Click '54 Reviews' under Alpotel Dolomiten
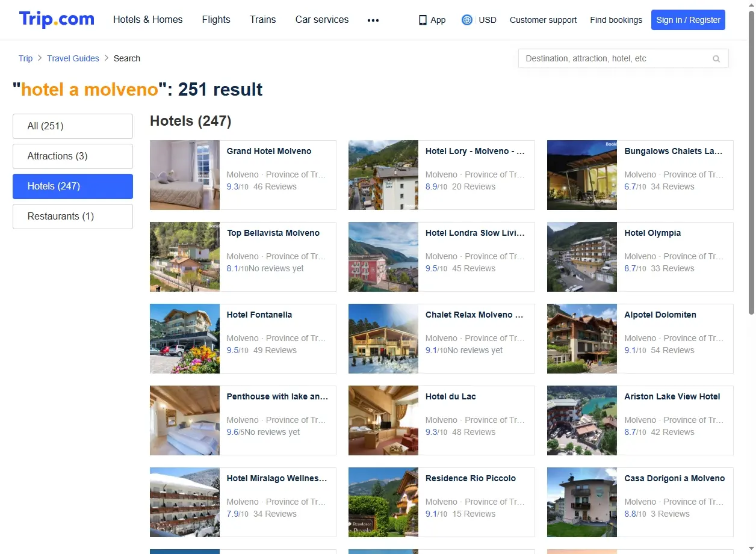 coord(672,351)
